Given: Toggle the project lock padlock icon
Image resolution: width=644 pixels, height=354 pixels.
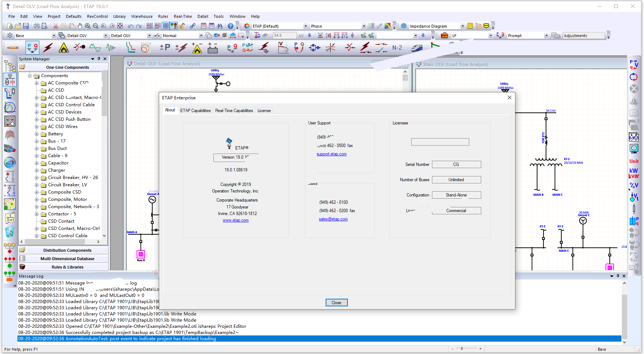Looking at the screenshot, I should pyautogui.click(x=182, y=26).
